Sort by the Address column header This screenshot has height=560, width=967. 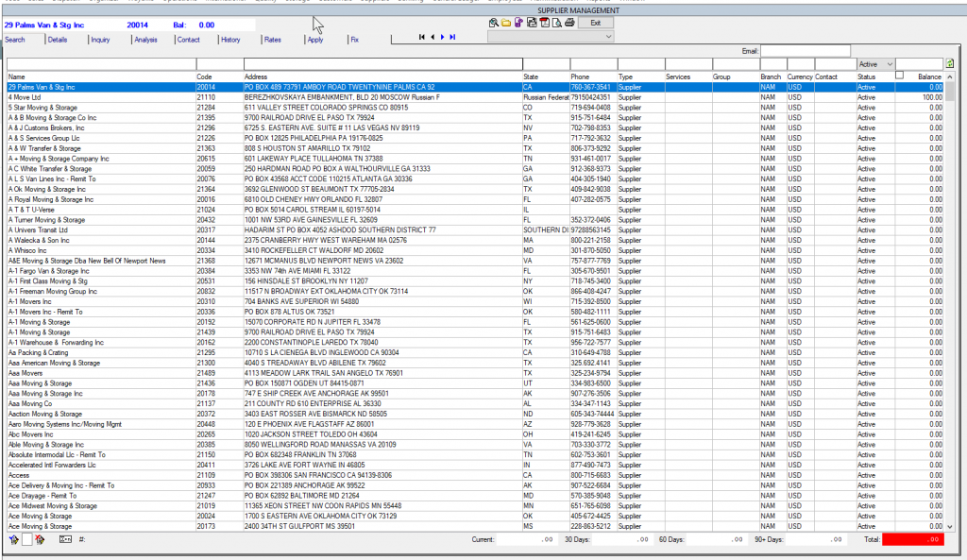[x=255, y=77]
